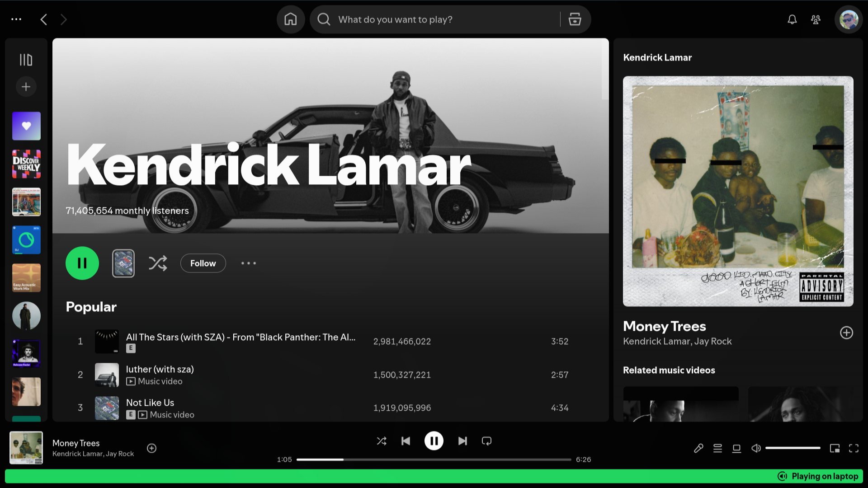
Task: Skip to the next track
Action: (x=462, y=441)
